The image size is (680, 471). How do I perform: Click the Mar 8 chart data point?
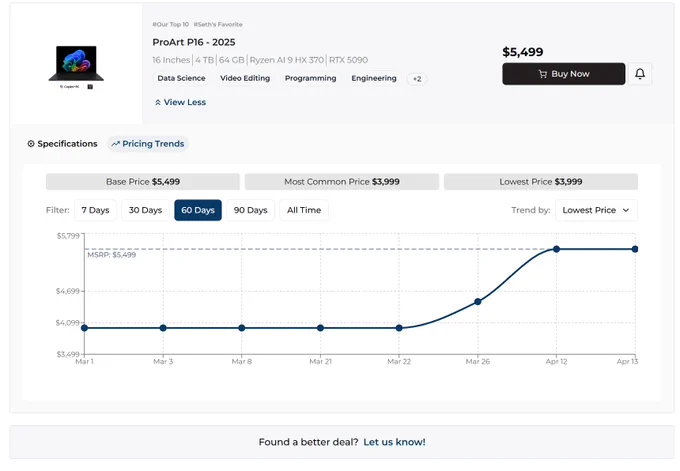coord(242,328)
